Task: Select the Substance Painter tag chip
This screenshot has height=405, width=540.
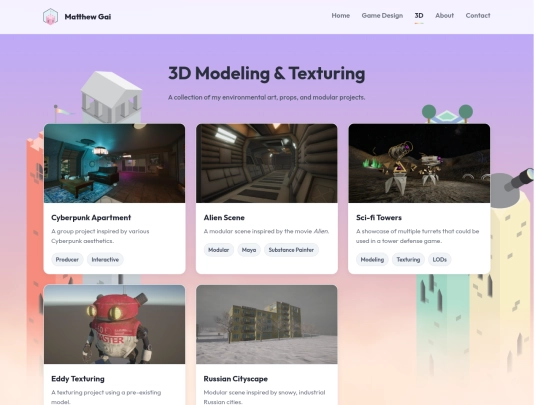Action: pos(291,250)
